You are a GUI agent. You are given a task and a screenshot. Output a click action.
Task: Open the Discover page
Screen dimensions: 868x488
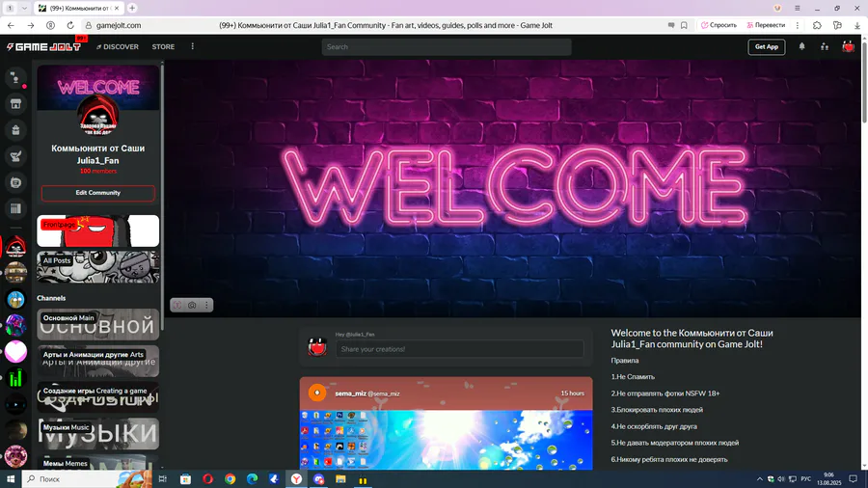(118, 47)
